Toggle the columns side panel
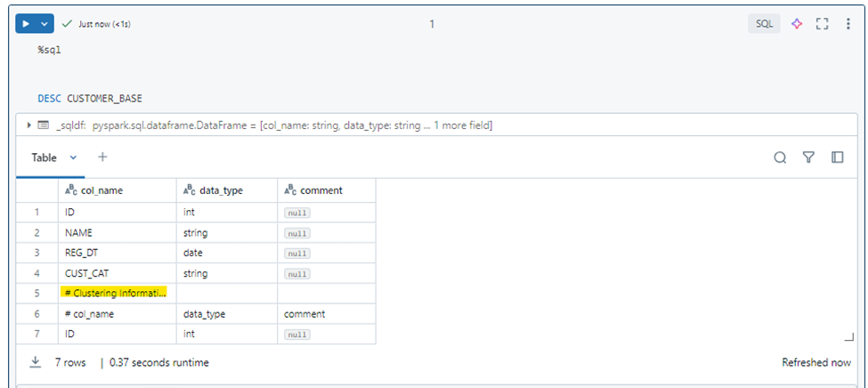Viewport: 868px width, 388px height. pos(838,158)
